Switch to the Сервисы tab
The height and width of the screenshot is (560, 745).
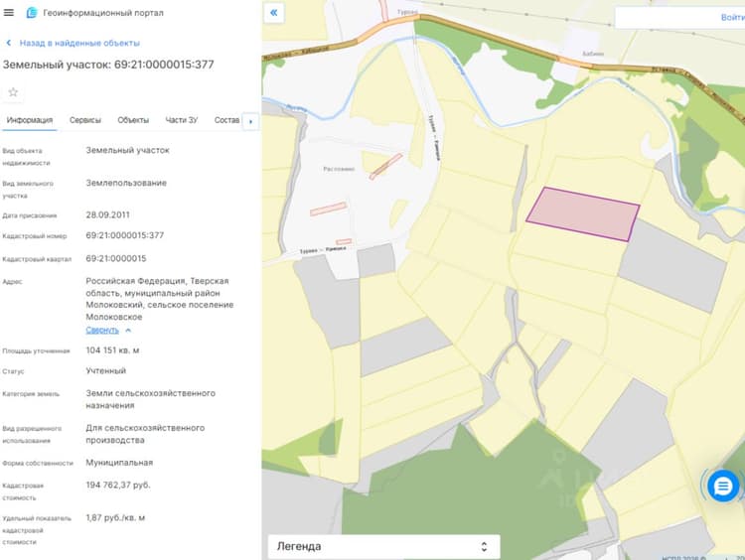[85, 120]
